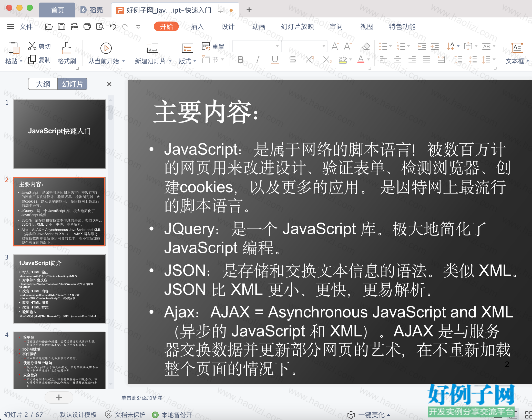Start slideshow from current slide
The width and height of the screenshot is (532, 420).
pos(106,48)
